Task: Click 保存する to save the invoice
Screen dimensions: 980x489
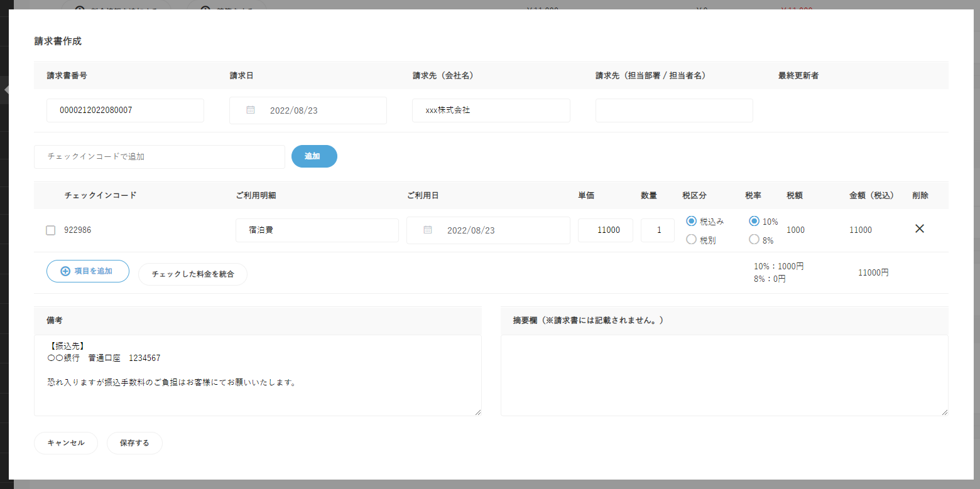Action: tap(134, 443)
